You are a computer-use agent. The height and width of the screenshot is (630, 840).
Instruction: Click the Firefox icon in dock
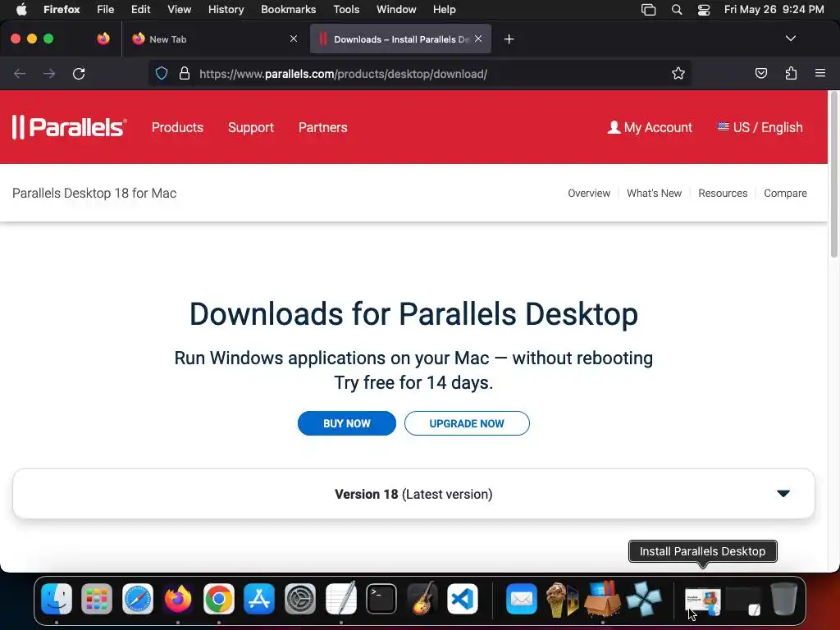[178, 598]
